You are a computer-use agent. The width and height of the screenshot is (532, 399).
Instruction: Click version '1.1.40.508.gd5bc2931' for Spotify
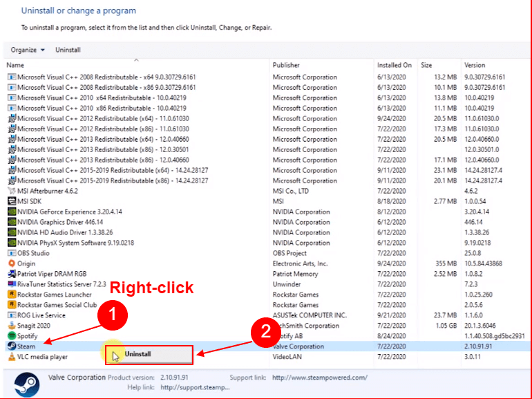click(494, 336)
